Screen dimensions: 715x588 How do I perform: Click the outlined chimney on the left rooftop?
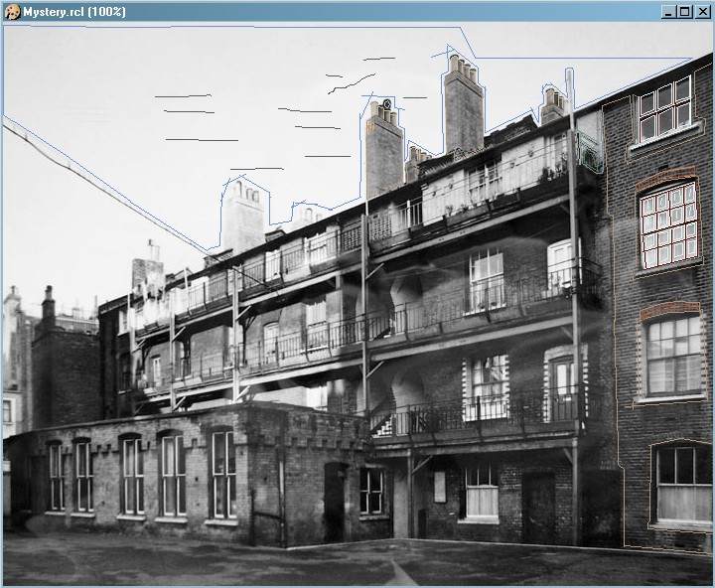tap(242, 216)
